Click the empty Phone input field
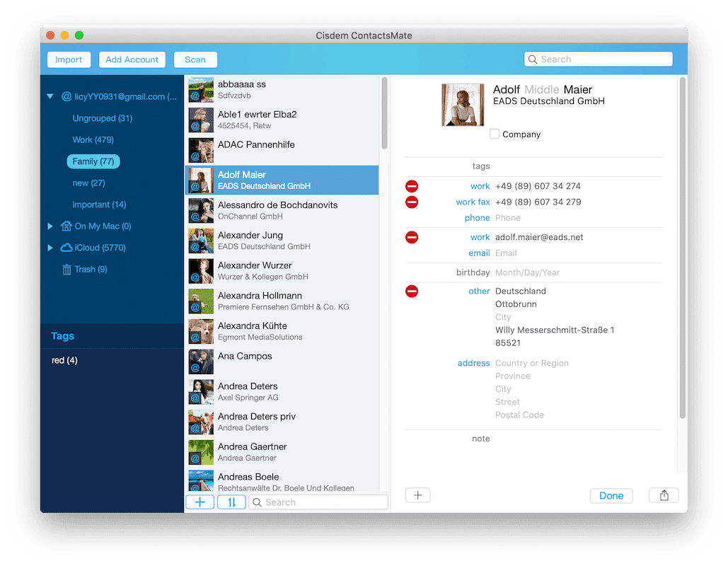Screen dimensions: 728x566 click(508, 218)
